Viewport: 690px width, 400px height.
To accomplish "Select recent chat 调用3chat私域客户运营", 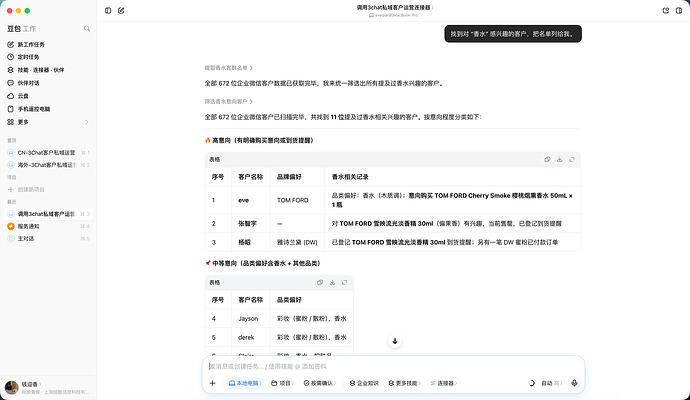I will 46,214.
